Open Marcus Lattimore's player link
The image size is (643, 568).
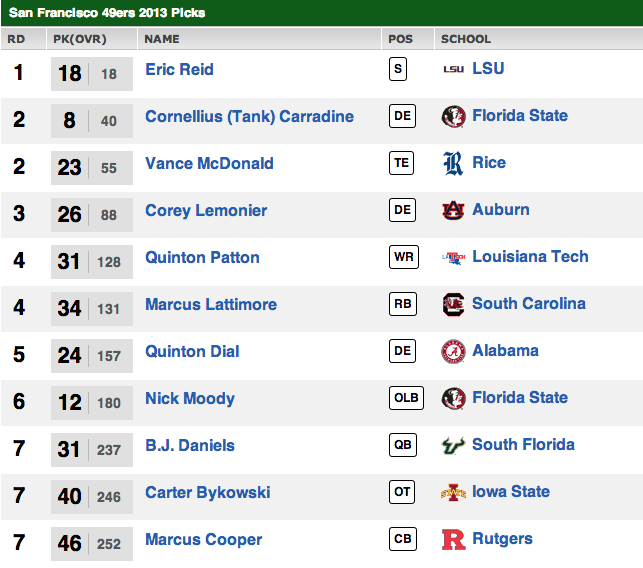[x=211, y=304]
